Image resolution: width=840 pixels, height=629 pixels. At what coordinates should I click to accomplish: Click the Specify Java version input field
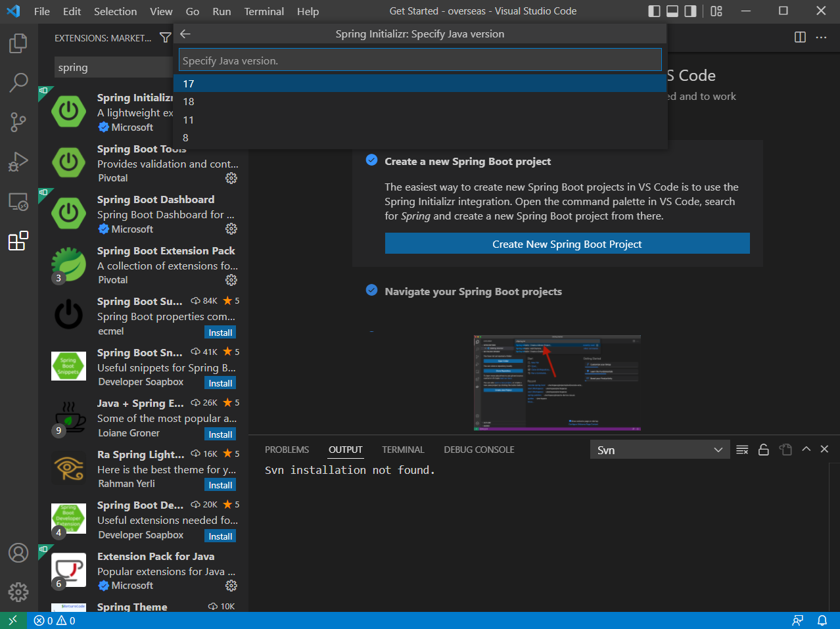[x=420, y=60]
